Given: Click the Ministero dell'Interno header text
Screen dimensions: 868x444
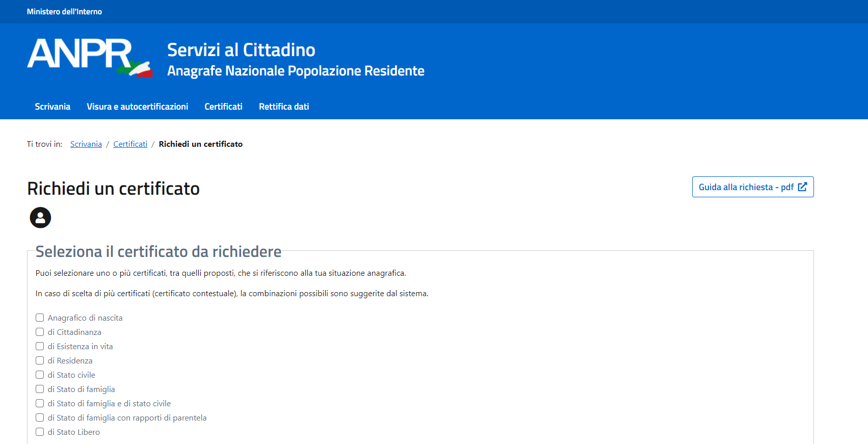Looking at the screenshot, I should pos(64,12).
